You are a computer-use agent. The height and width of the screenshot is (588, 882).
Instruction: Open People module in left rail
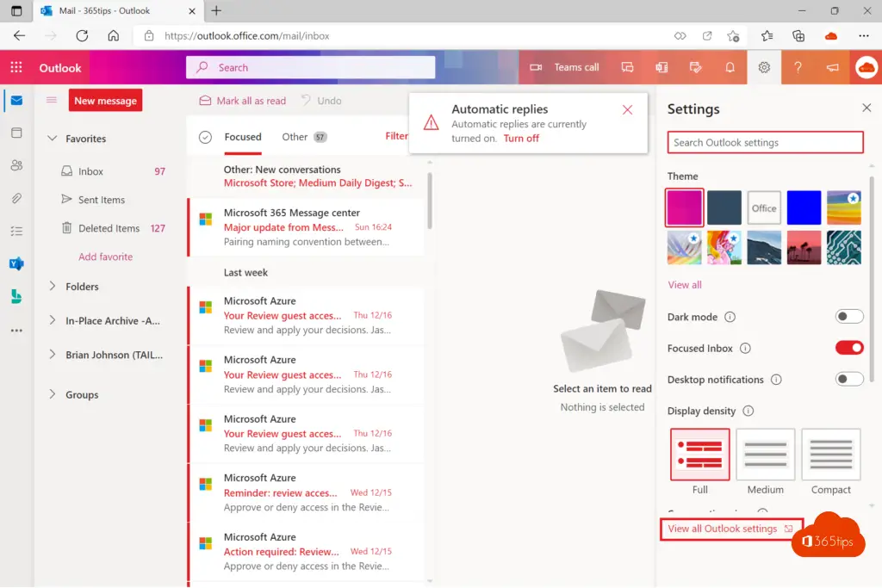17,165
